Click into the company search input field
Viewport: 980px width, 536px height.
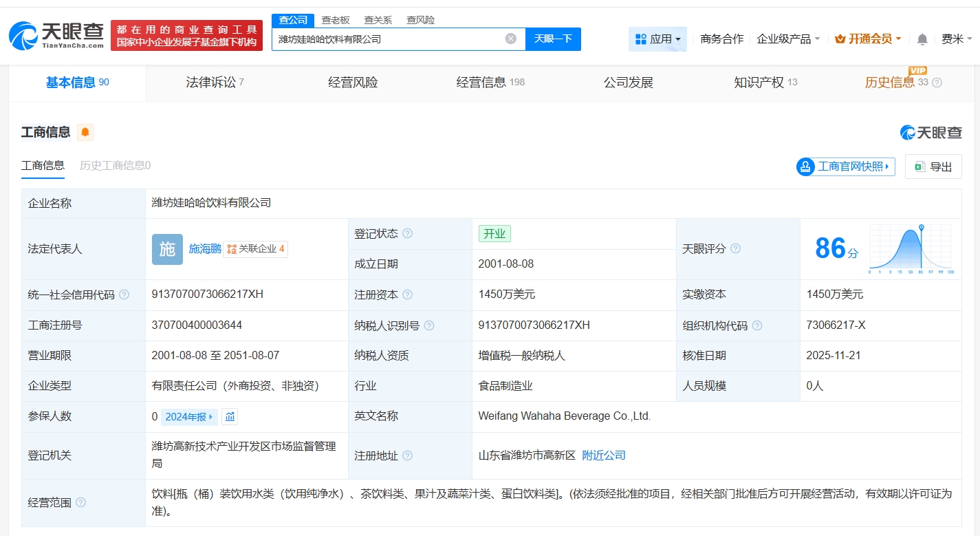389,39
